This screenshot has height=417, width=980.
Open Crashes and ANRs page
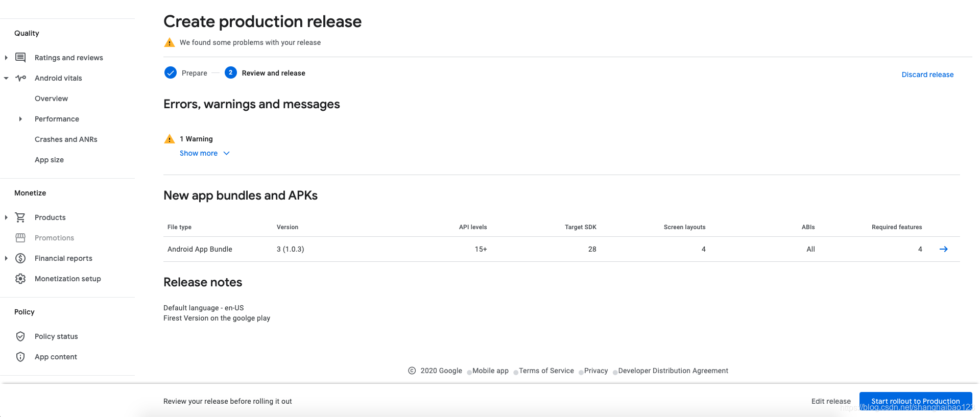[66, 139]
